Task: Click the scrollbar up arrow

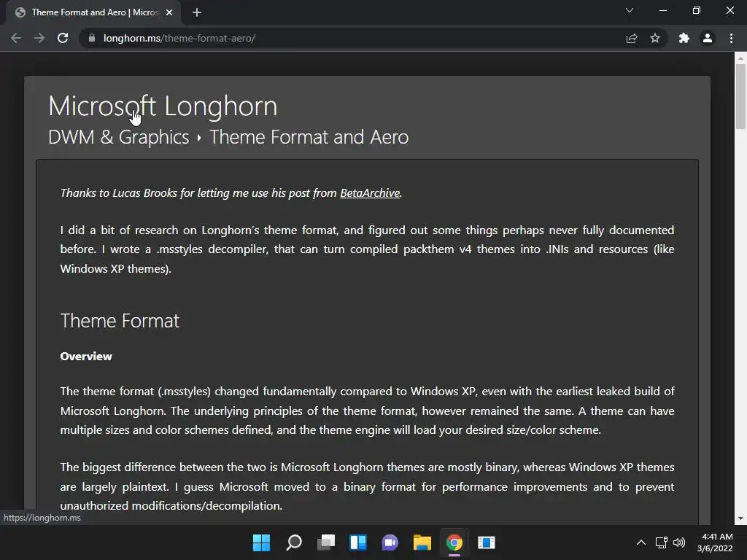Action: (740, 58)
